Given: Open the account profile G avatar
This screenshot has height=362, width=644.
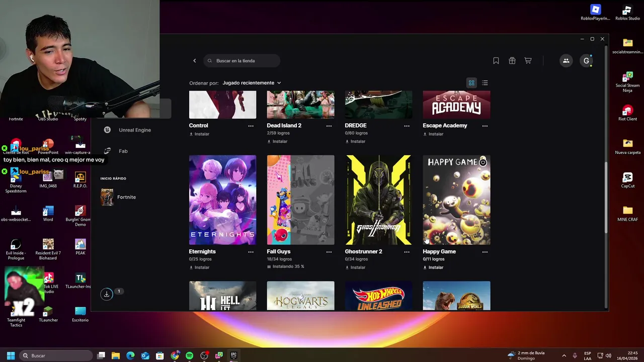Looking at the screenshot, I should (x=586, y=61).
